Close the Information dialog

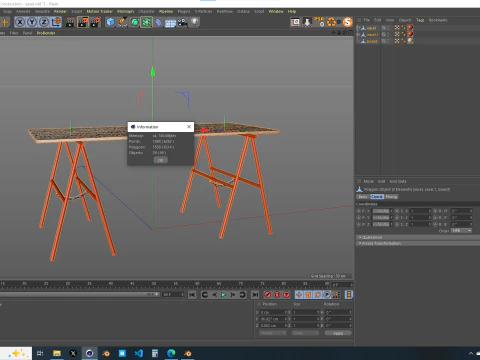pos(189,127)
